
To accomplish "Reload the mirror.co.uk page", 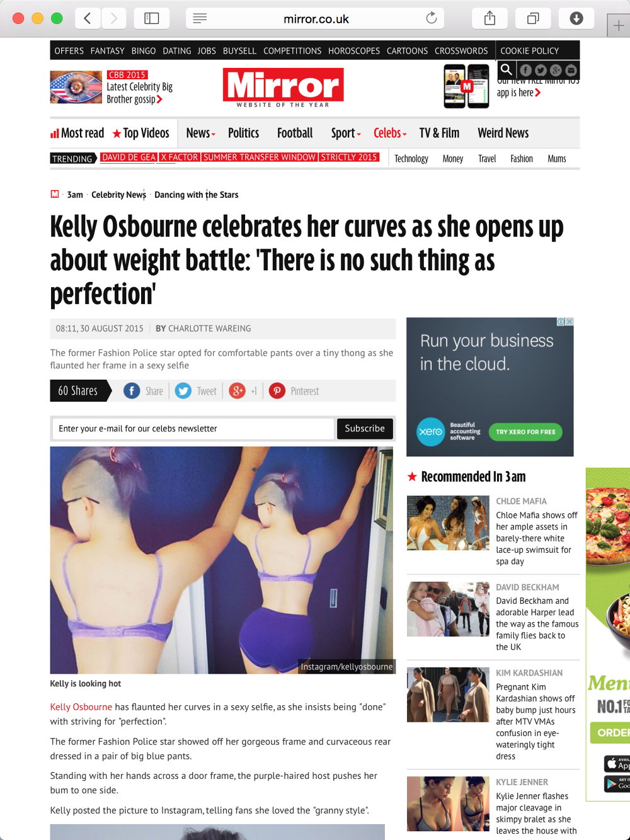I will click(x=432, y=18).
